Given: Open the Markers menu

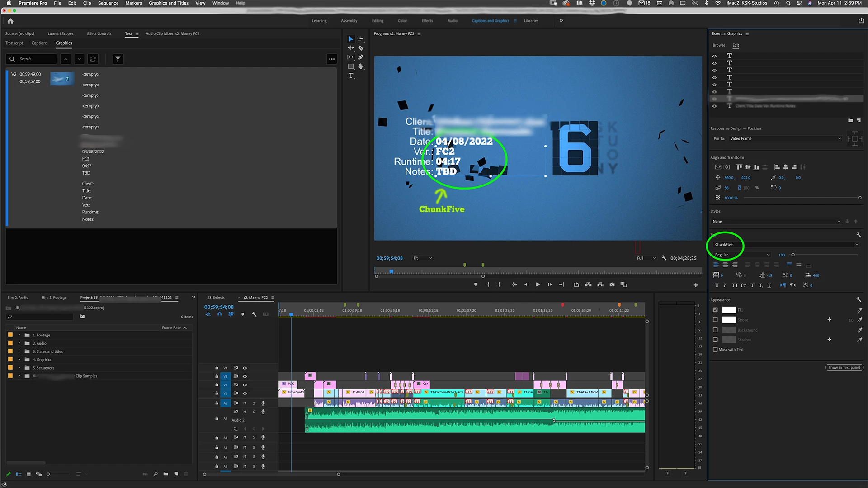Looking at the screenshot, I should 134,3.
